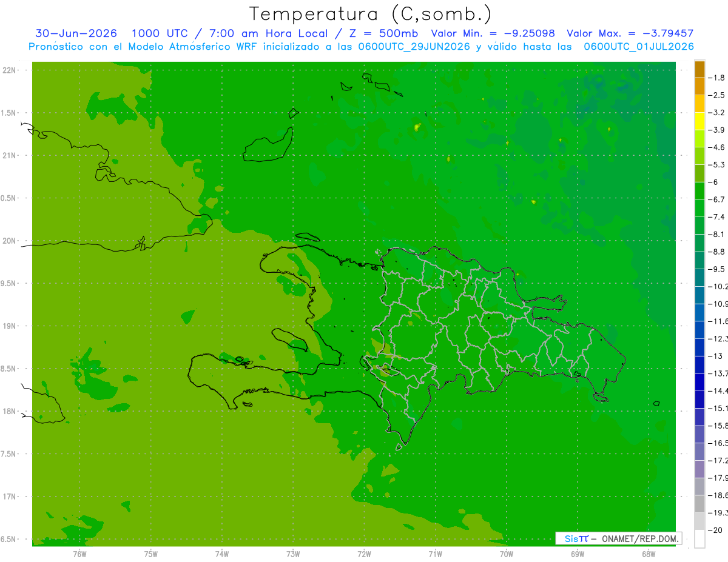Screen dimensions: 728x562
Task: Click the "-3.9" colorbar label
Action: [716, 130]
